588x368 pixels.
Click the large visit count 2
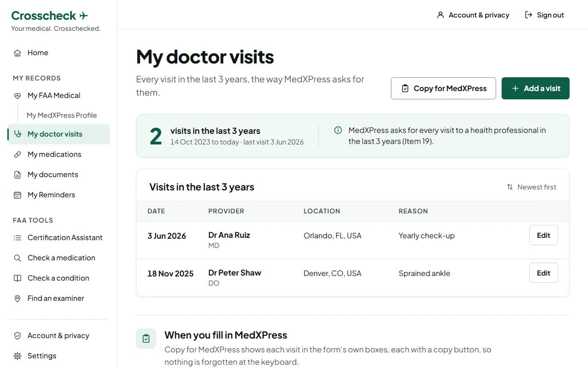coord(156,137)
